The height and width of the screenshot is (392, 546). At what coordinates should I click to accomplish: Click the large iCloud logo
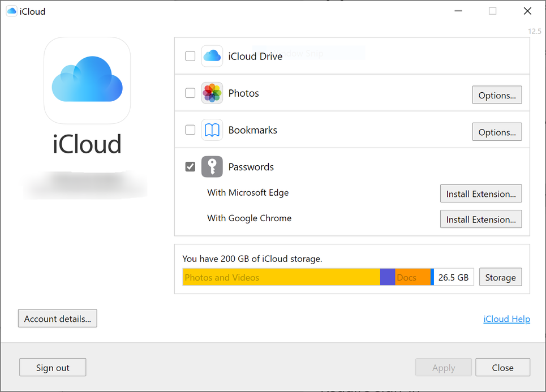[x=87, y=80]
